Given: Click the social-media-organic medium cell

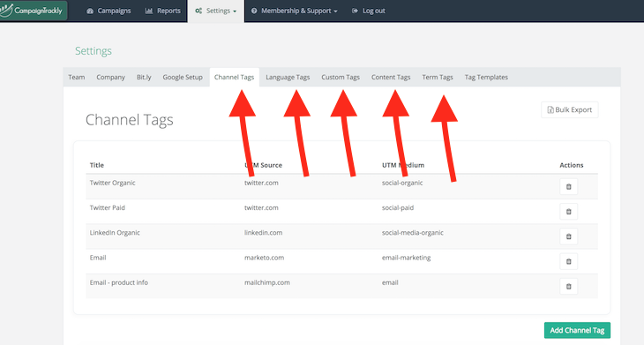Looking at the screenshot, I should pyautogui.click(x=412, y=232).
